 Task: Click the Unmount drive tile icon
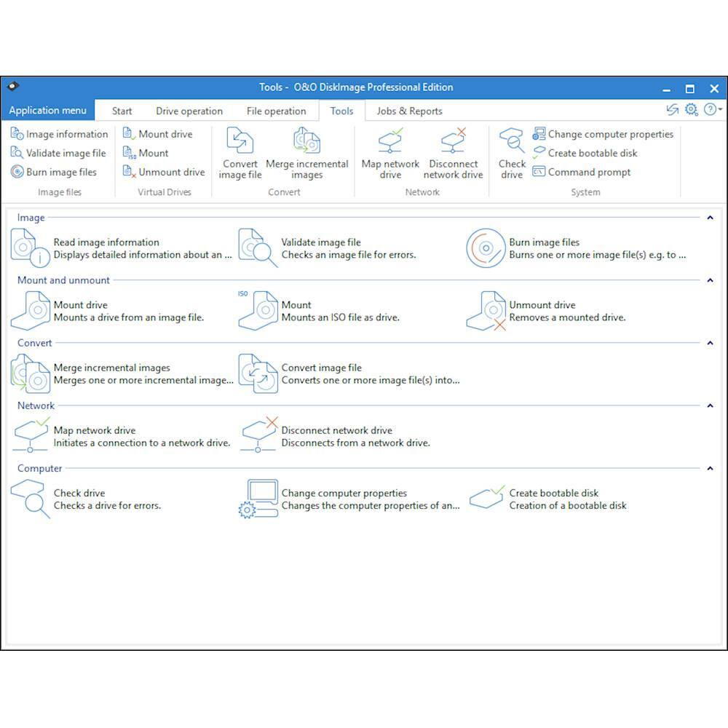pyautogui.click(x=486, y=311)
